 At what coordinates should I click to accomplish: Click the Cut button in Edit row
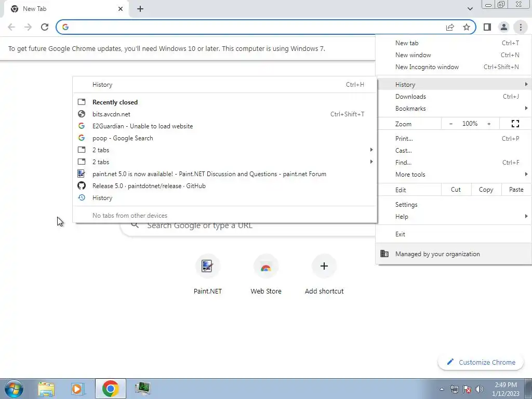tap(456, 190)
